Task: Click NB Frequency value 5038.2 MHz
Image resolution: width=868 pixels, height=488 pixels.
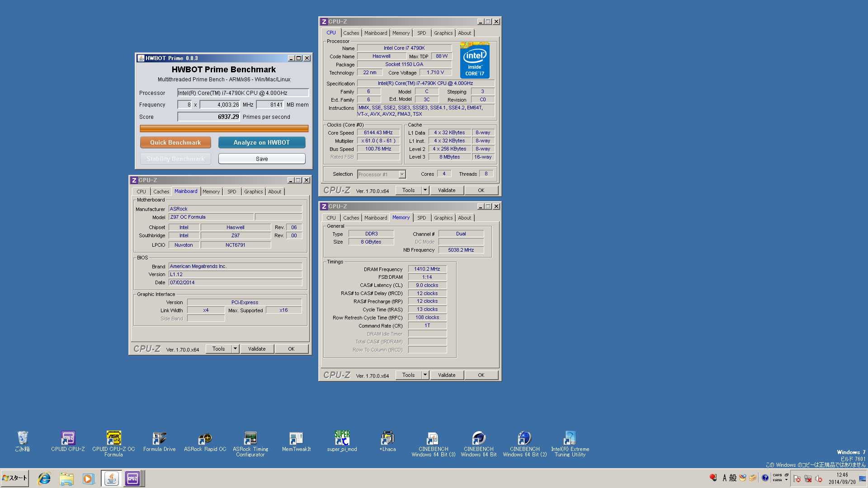Action: pos(461,250)
